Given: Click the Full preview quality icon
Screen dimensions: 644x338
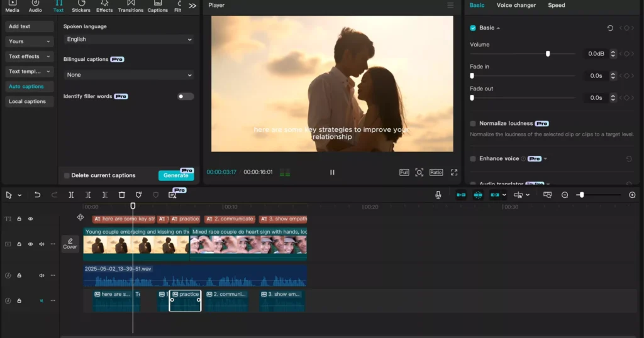Looking at the screenshot, I should coord(404,172).
